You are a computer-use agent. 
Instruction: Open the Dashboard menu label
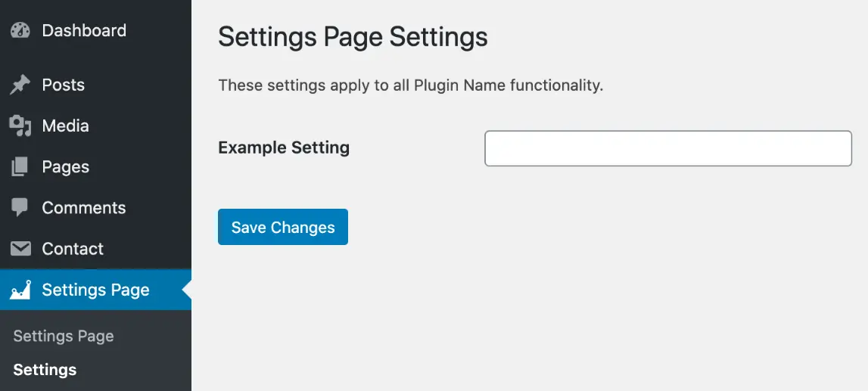[x=84, y=30]
